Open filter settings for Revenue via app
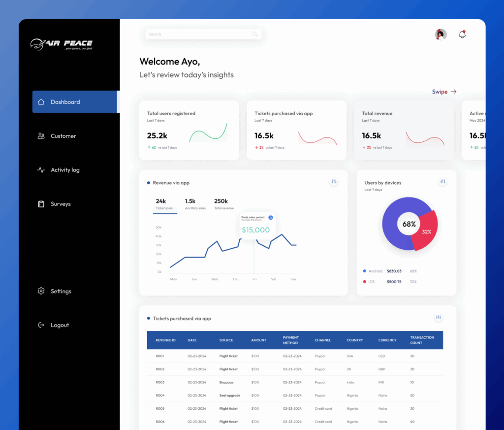 (334, 182)
